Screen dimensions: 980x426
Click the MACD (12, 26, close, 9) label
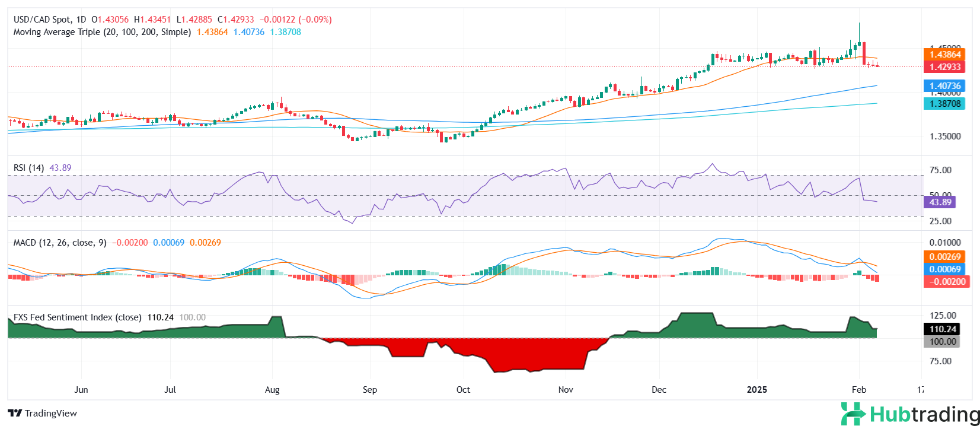pos(60,243)
